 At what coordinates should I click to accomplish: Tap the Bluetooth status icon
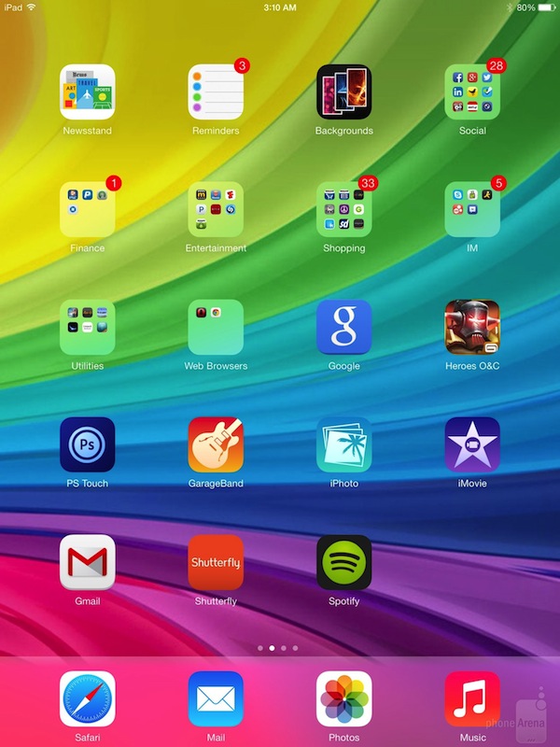pos(509,7)
